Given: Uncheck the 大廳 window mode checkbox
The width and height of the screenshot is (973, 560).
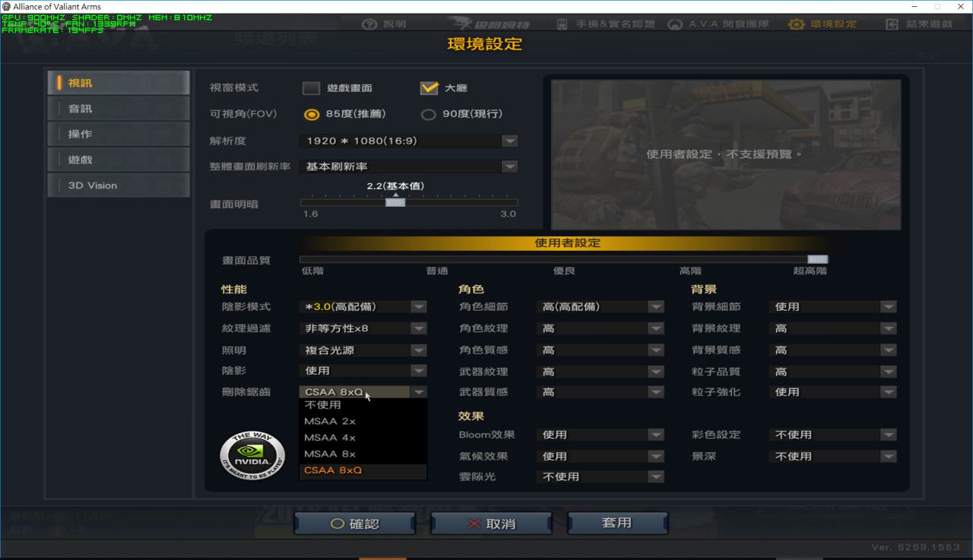Looking at the screenshot, I should point(429,88).
